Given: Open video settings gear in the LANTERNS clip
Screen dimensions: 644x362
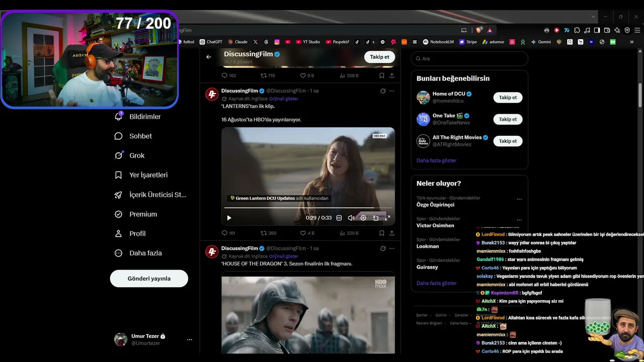Looking at the screenshot, I should [x=363, y=218].
